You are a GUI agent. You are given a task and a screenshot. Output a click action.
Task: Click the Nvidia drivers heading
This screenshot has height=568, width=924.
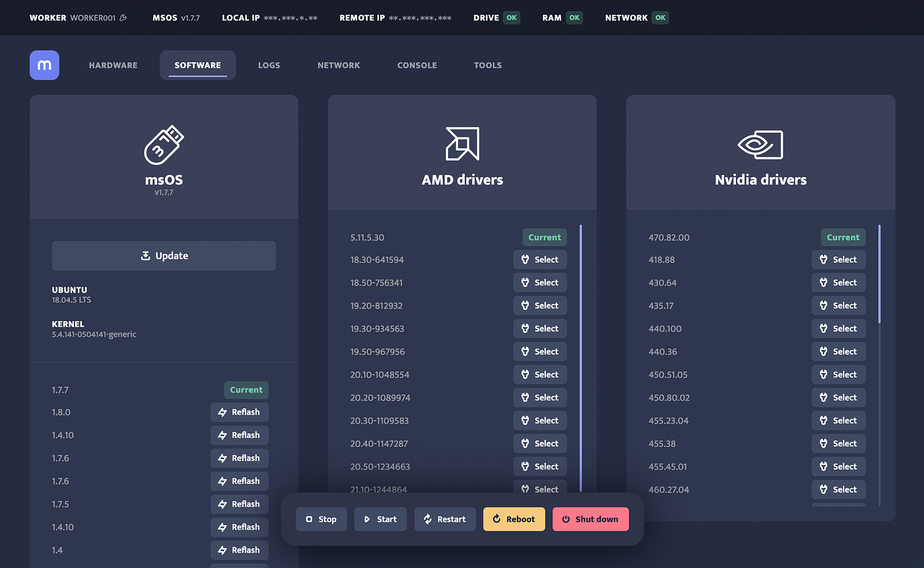(x=761, y=180)
